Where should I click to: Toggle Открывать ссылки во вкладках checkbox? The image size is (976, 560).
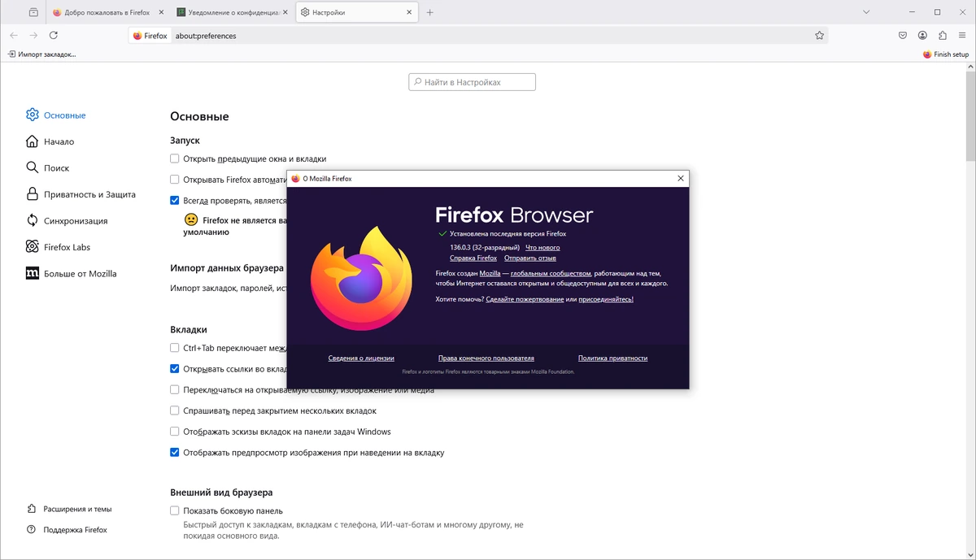tap(175, 369)
